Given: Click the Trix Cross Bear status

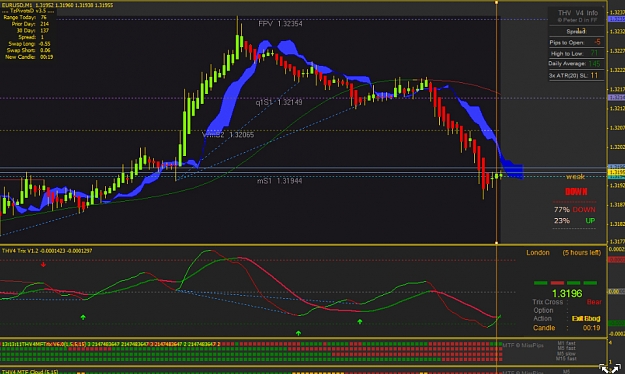Looking at the screenshot, I should click(x=567, y=302).
